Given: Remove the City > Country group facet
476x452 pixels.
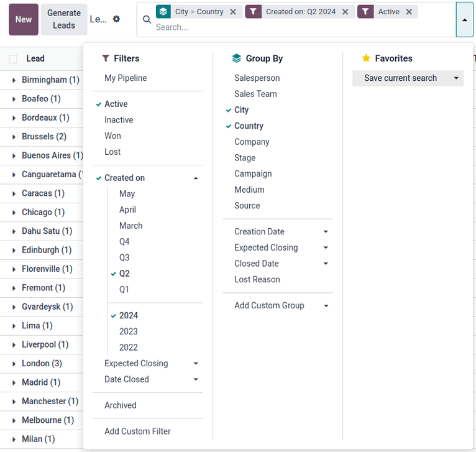Looking at the screenshot, I should (x=233, y=12).
